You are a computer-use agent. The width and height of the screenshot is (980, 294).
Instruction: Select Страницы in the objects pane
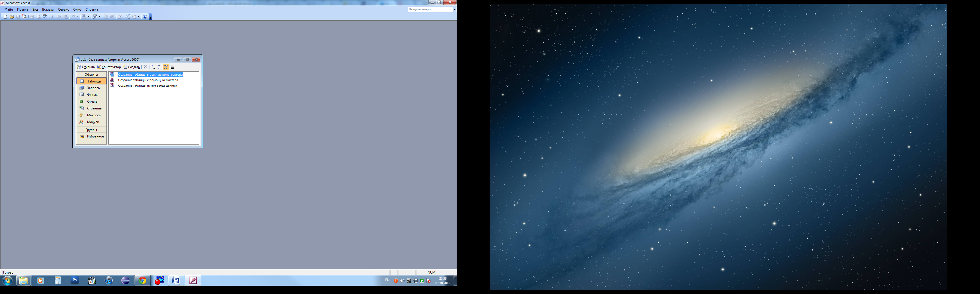pos(91,108)
